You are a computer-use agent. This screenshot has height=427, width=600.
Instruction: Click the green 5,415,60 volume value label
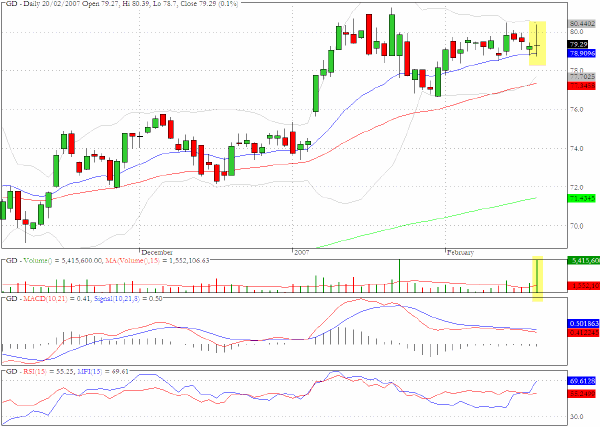pos(584,261)
